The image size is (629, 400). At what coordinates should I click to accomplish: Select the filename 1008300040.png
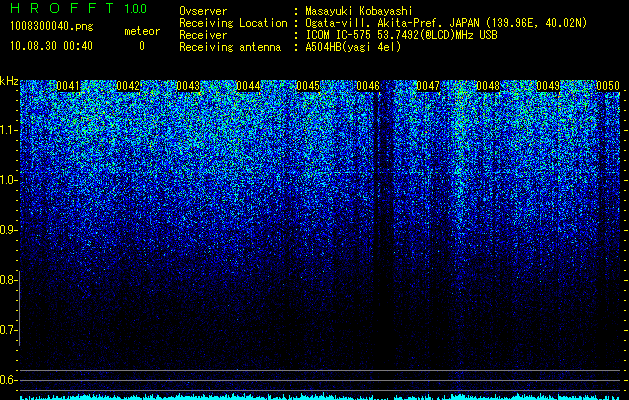52,26
